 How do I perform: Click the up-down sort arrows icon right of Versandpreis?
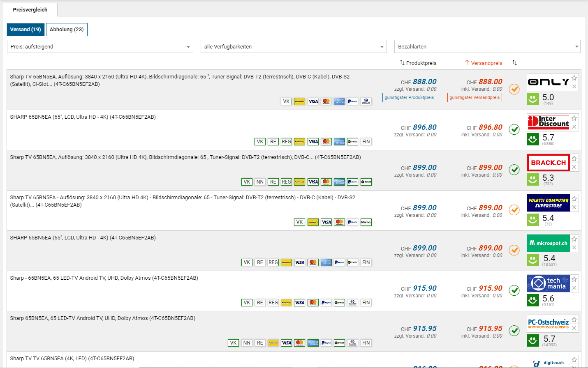pos(514,63)
